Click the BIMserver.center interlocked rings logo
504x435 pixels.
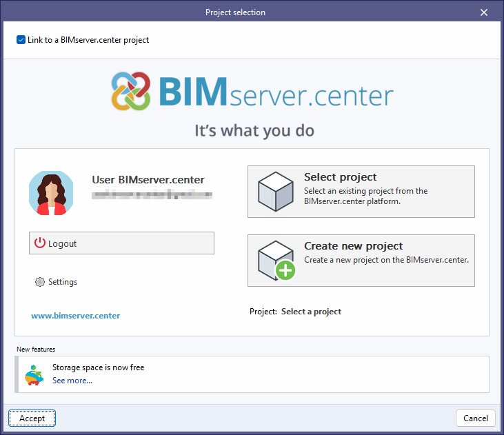[130, 91]
